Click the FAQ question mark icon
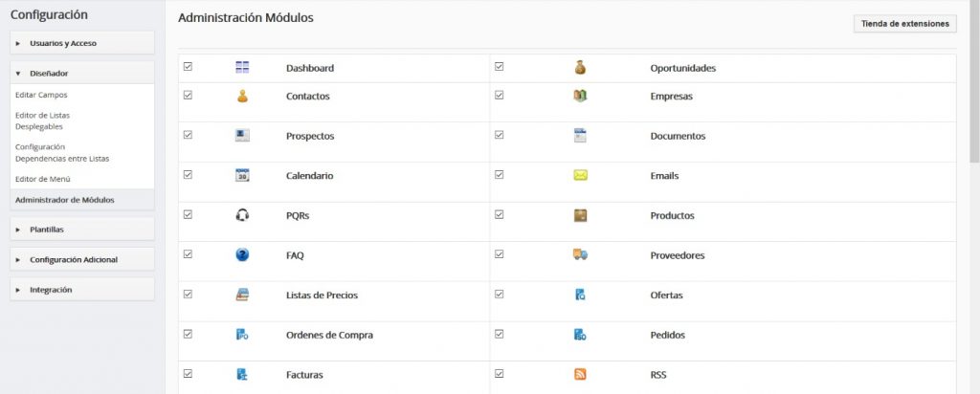The width and height of the screenshot is (980, 394). pyautogui.click(x=242, y=255)
